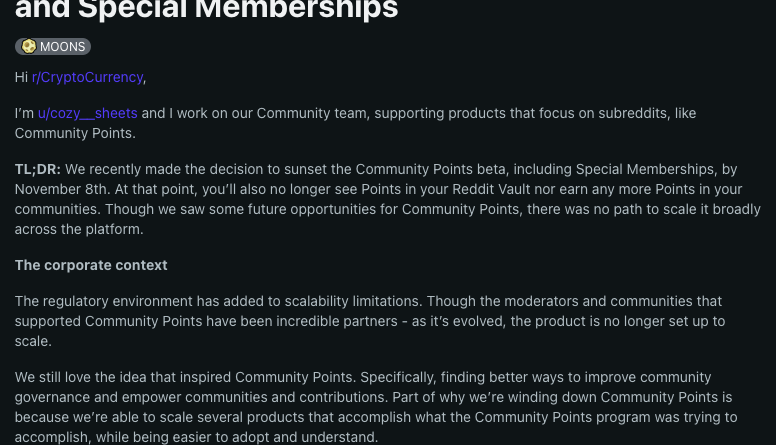Click the moon icon in the MOONS flair
The image size is (776, 445).
pyautogui.click(x=28, y=47)
